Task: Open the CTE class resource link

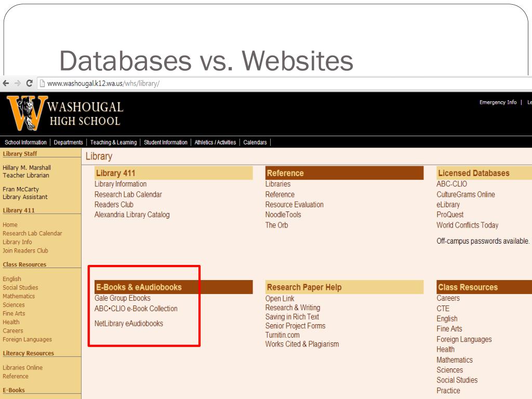Action: (443, 309)
